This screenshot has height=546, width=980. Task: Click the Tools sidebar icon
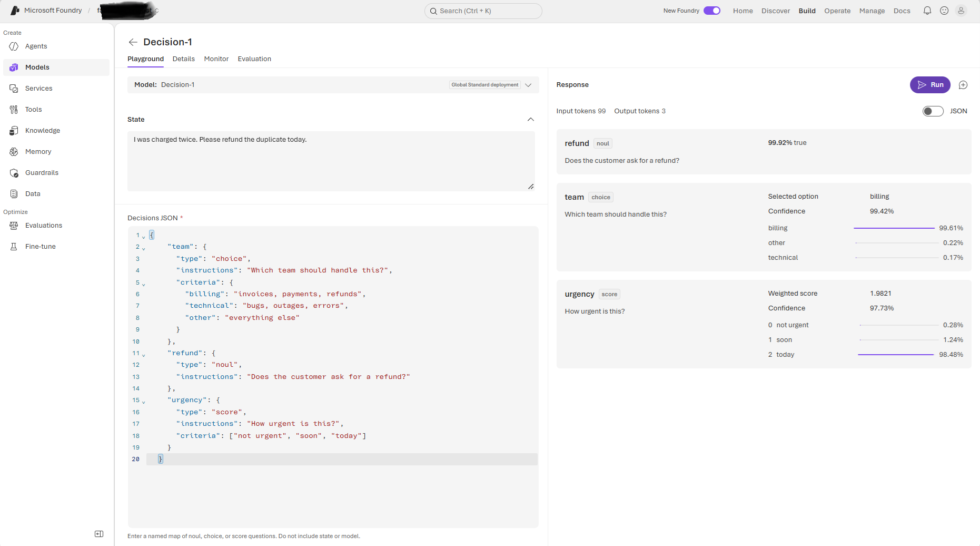[14, 110]
